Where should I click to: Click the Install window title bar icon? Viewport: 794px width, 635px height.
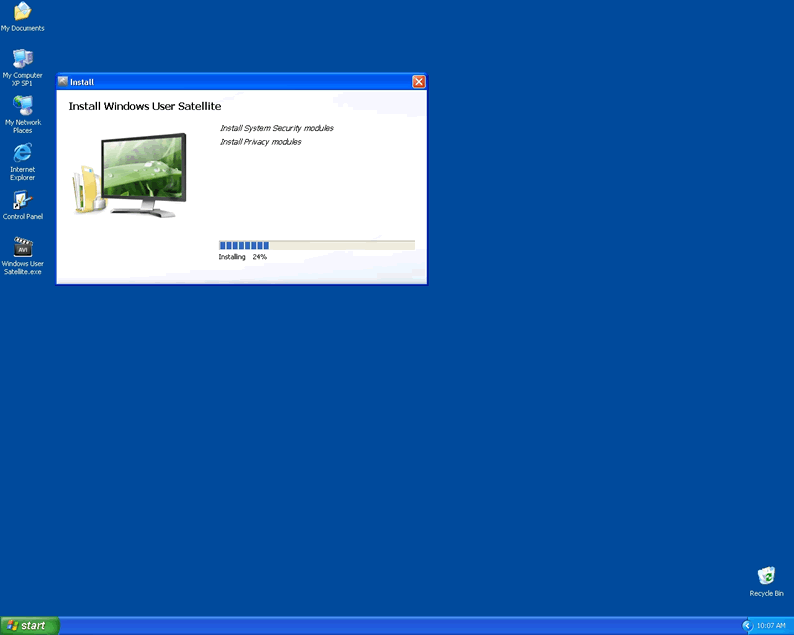63,82
